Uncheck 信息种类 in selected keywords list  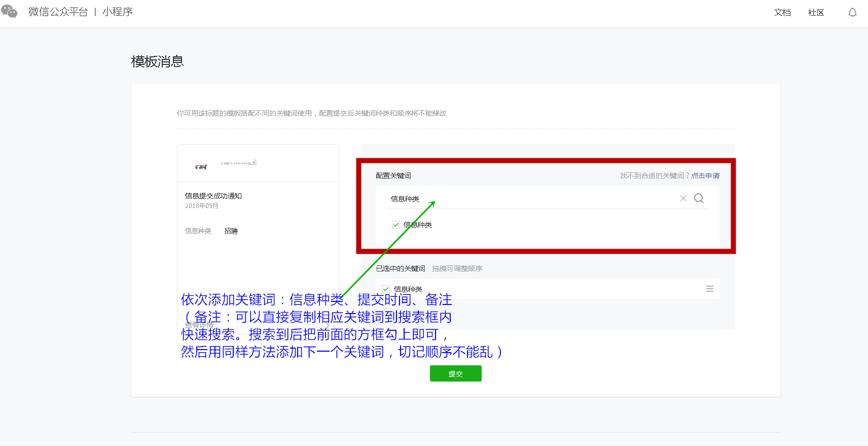pos(386,289)
